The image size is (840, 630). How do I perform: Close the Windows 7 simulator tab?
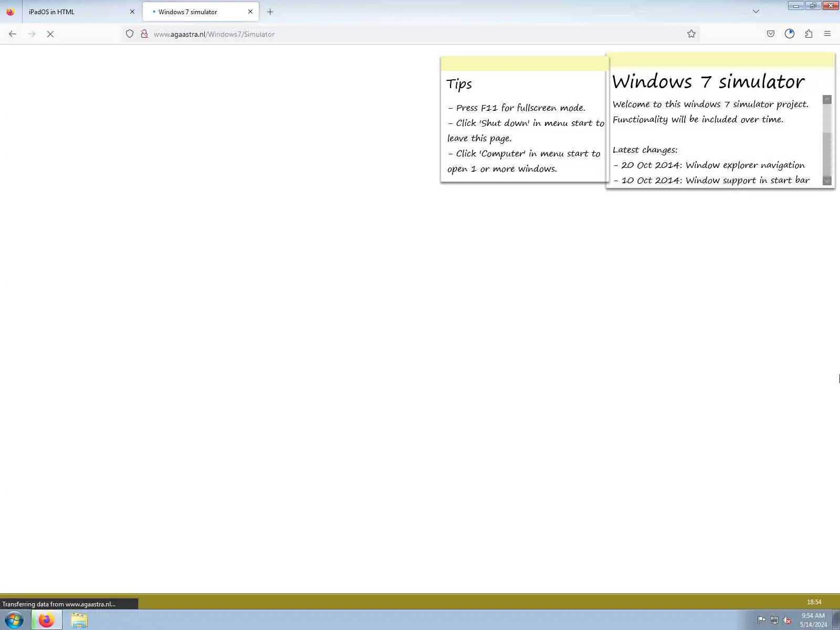coord(250,12)
